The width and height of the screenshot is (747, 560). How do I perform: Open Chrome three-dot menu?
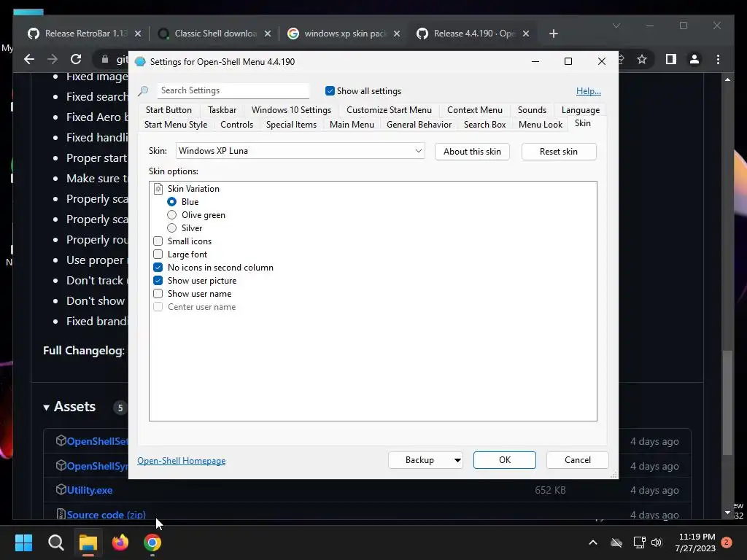718,59
